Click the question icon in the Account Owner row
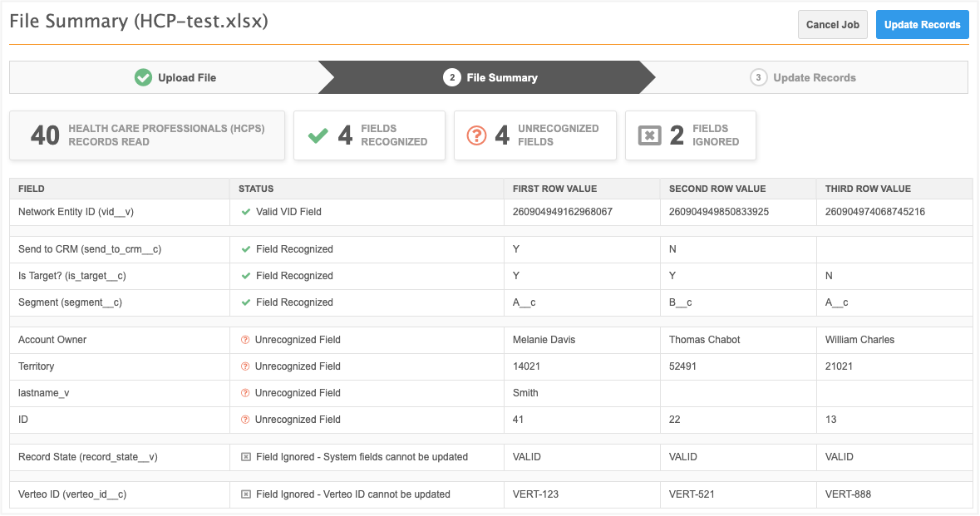 [x=245, y=340]
